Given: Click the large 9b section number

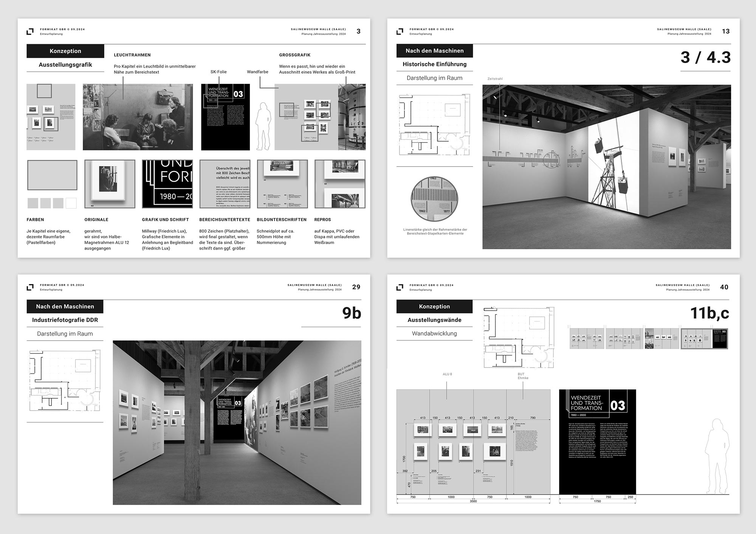Looking at the screenshot, I should point(351,313).
